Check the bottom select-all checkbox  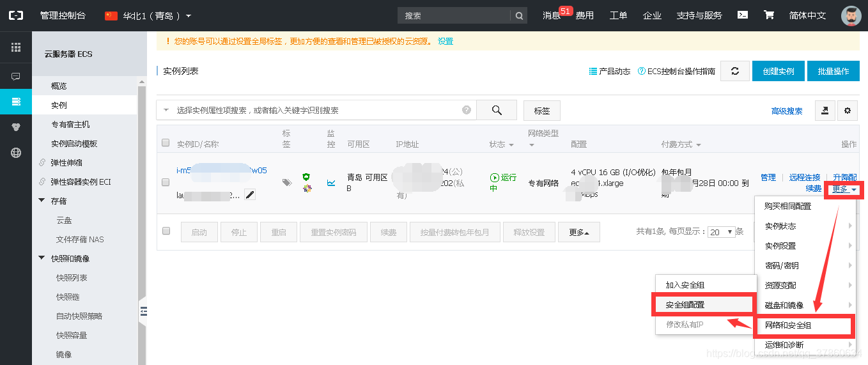(x=166, y=231)
